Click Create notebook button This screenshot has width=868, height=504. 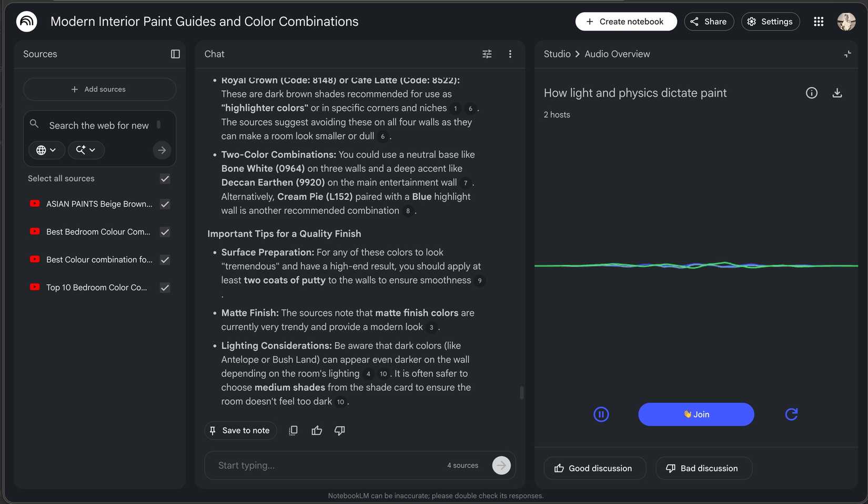[x=625, y=22]
